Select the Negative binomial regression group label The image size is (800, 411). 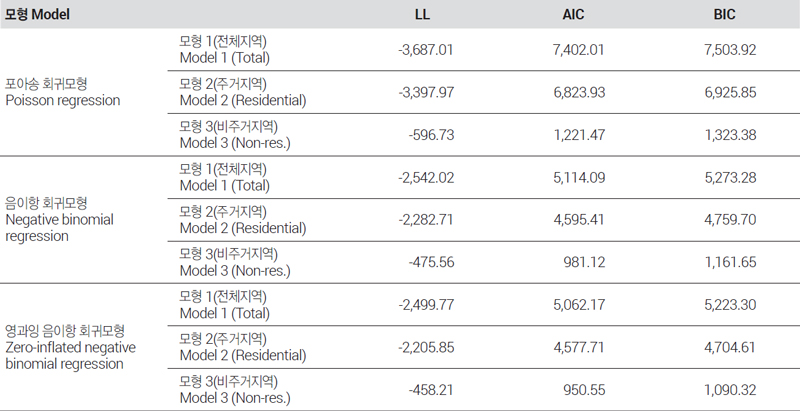pos(60,219)
